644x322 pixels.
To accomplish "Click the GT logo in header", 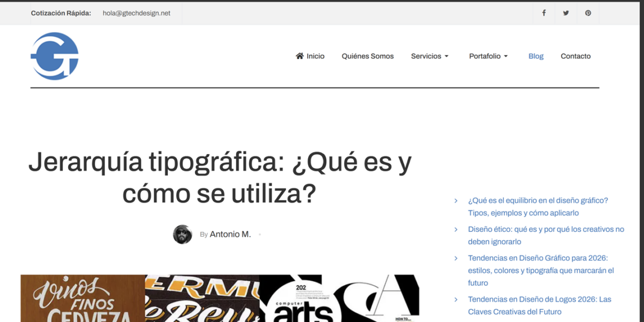I will [55, 56].
